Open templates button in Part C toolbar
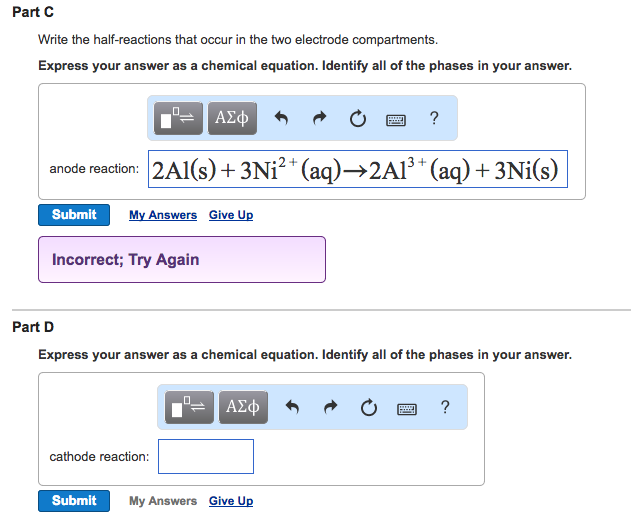This screenshot has height=528, width=631. tap(178, 118)
